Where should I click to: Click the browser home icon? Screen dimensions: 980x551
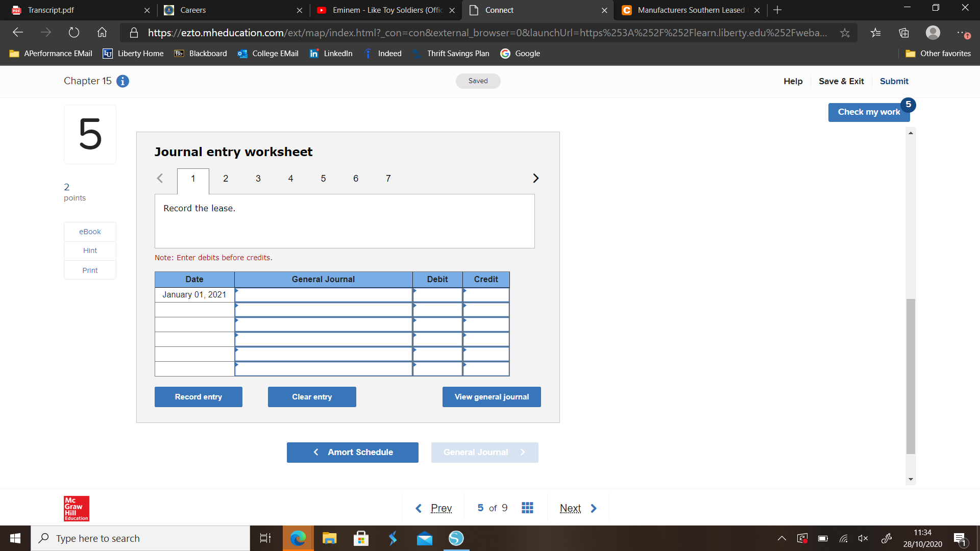click(102, 32)
